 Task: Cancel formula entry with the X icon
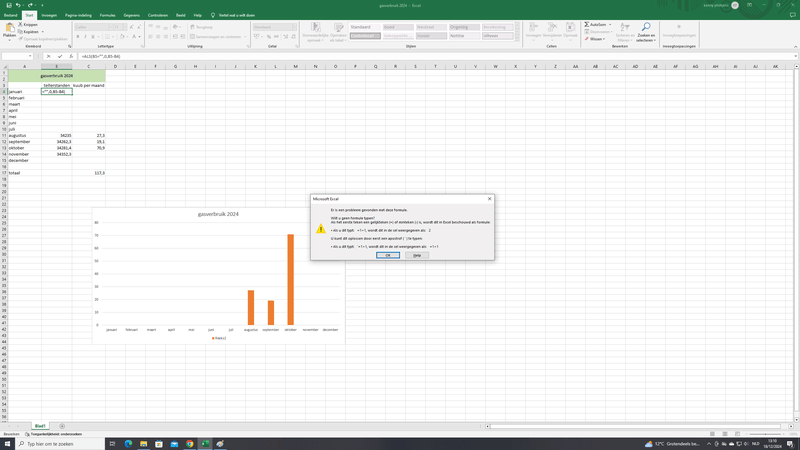48,56
